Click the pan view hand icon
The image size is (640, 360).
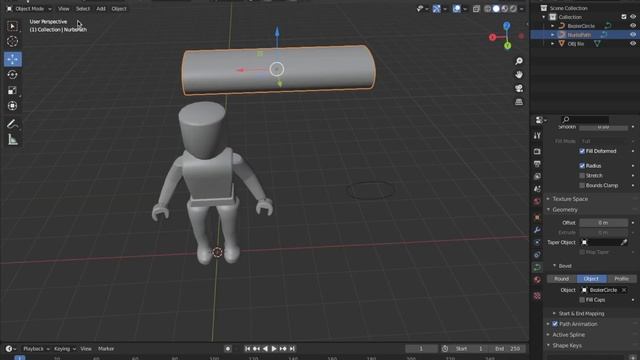tap(519, 75)
